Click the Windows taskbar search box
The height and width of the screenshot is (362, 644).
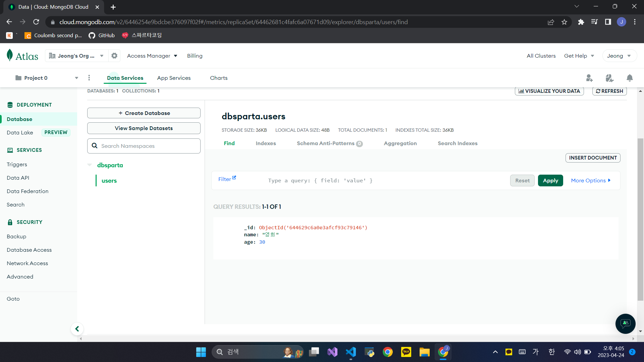(258, 352)
